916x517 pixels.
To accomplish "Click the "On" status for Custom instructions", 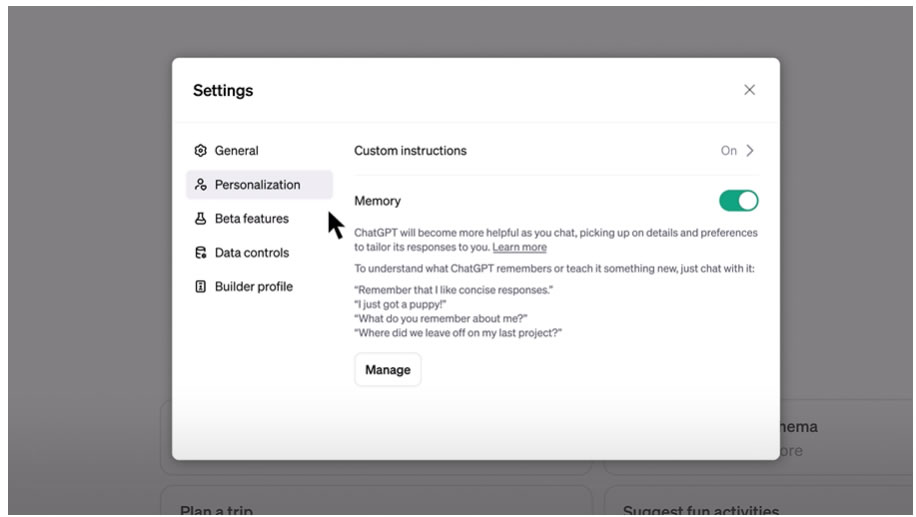I will tap(728, 151).
